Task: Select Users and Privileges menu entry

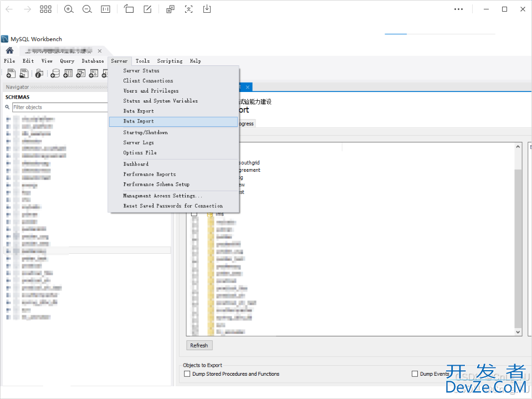Action: pos(173,90)
